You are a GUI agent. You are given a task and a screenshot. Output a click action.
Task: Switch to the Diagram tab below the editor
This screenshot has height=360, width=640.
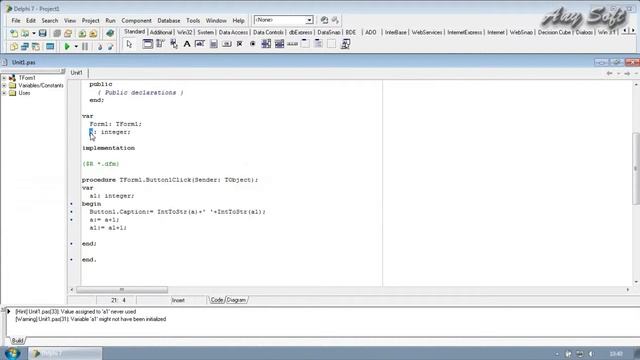coord(236,300)
